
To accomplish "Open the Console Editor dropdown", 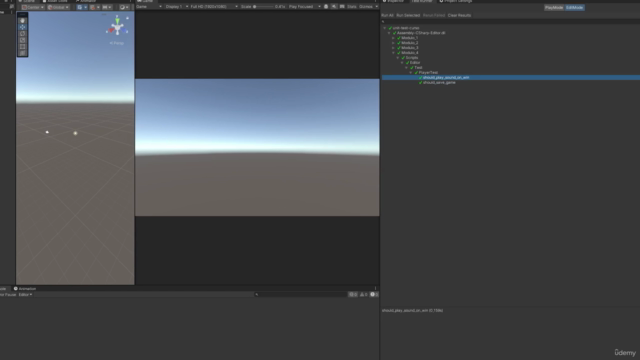I will (25, 295).
